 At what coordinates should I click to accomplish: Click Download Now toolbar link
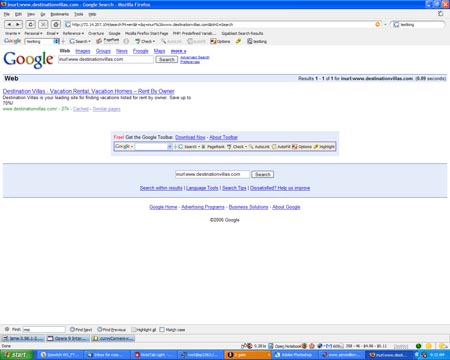click(190, 137)
